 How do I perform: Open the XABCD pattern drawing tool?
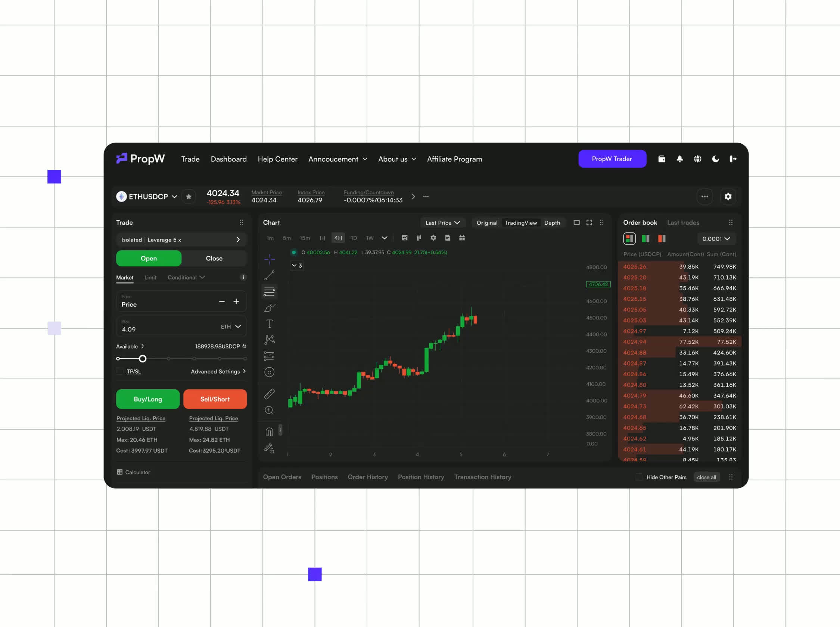coord(269,339)
